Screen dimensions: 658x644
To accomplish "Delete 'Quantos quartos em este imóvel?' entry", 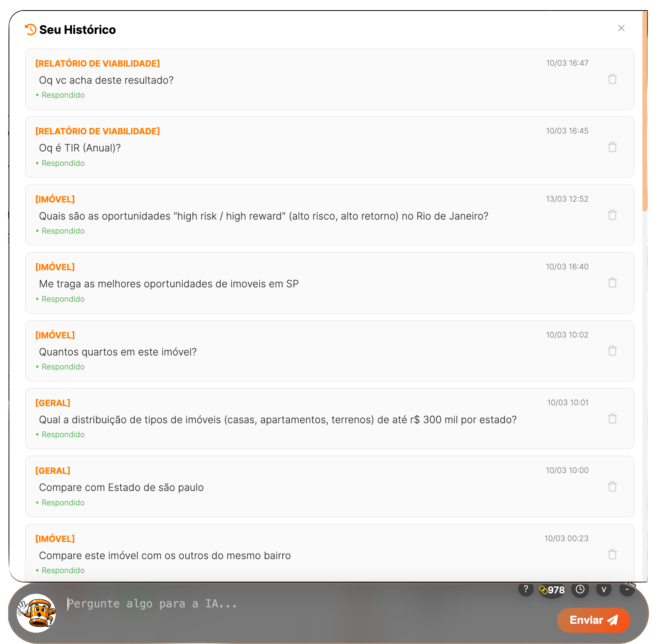I will point(612,351).
